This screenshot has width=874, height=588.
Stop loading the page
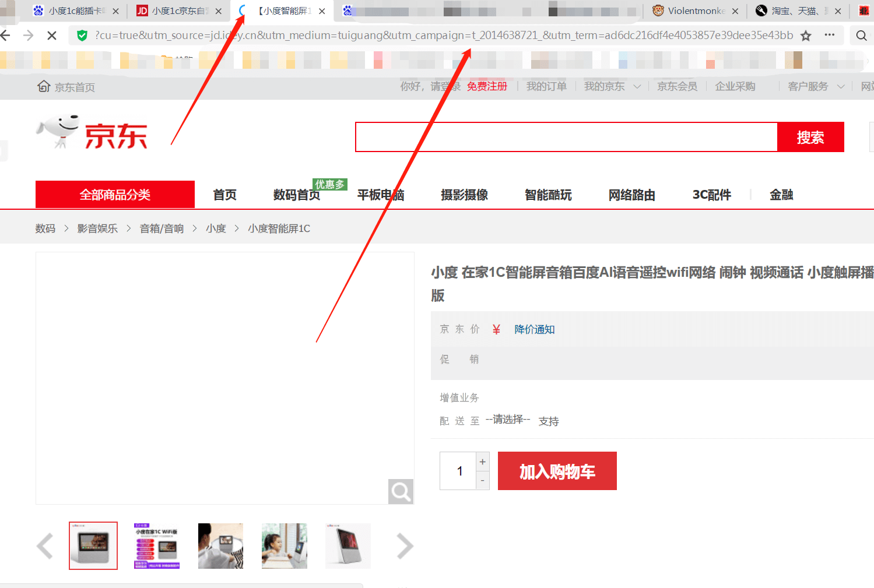pyautogui.click(x=52, y=36)
